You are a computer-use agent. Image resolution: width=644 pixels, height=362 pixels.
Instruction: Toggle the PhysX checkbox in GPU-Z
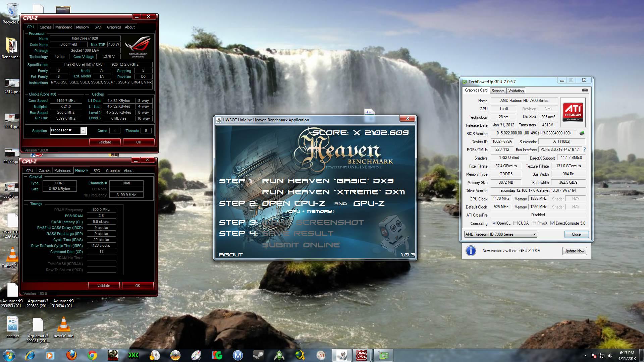point(534,223)
